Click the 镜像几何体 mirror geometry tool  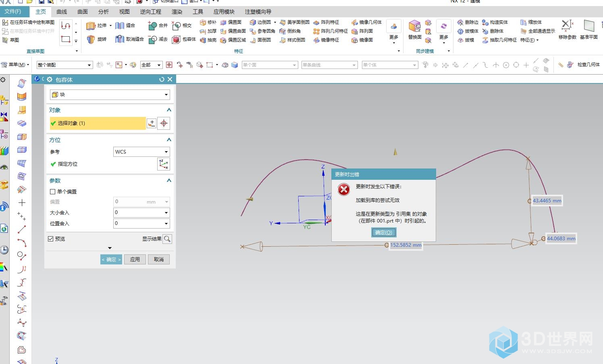pyautogui.click(x=366, y=22)
